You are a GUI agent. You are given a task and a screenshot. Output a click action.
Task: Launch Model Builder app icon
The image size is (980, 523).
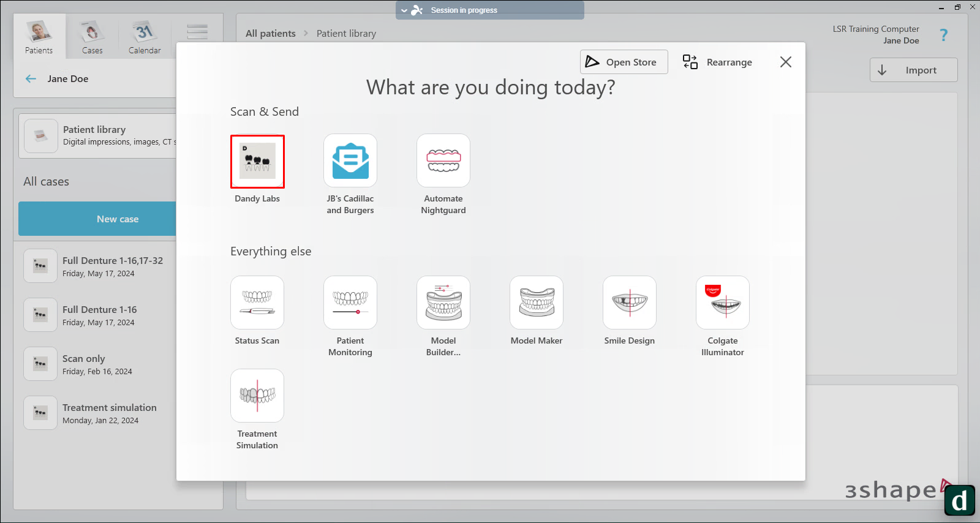(443, 303)
